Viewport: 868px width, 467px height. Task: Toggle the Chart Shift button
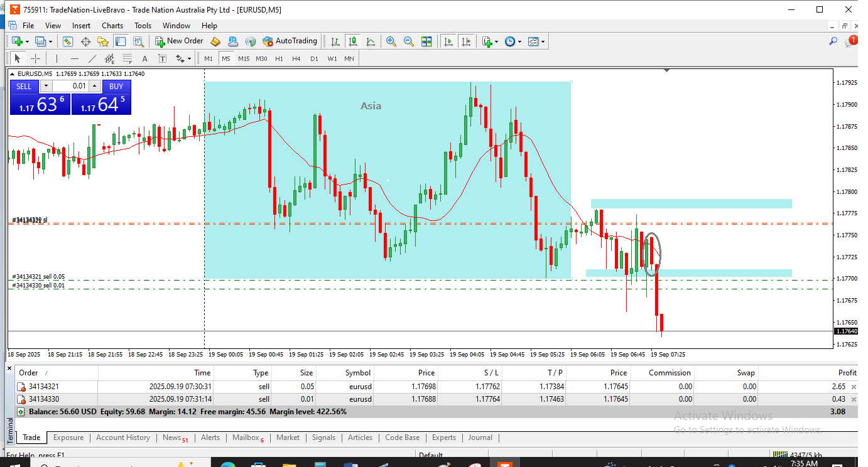click(x=466, y=41)
